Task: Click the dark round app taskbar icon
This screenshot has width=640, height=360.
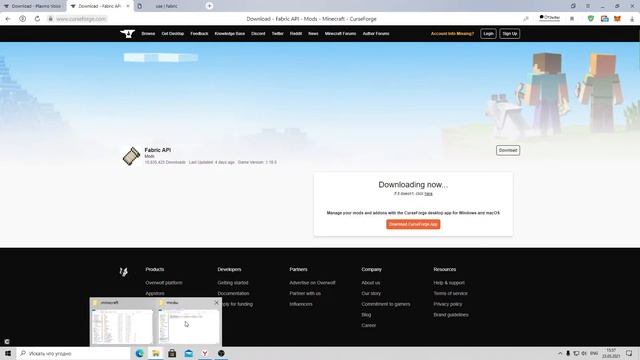Action: pyautogui.click(x=221, y=353)
